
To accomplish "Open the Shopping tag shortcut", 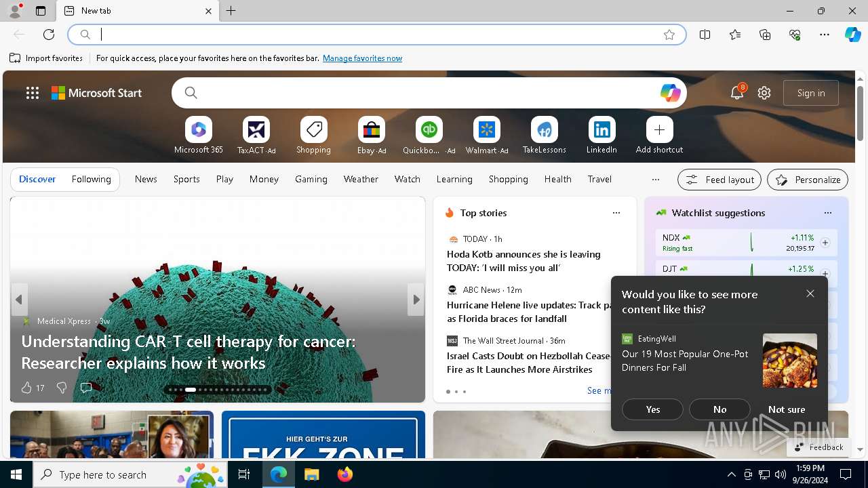I will [313, 136].
